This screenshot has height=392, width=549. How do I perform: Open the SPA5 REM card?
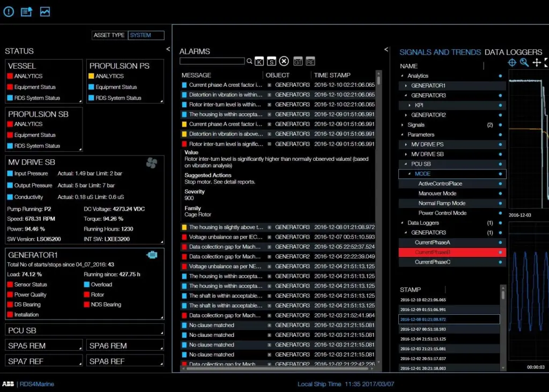(44, 346)
